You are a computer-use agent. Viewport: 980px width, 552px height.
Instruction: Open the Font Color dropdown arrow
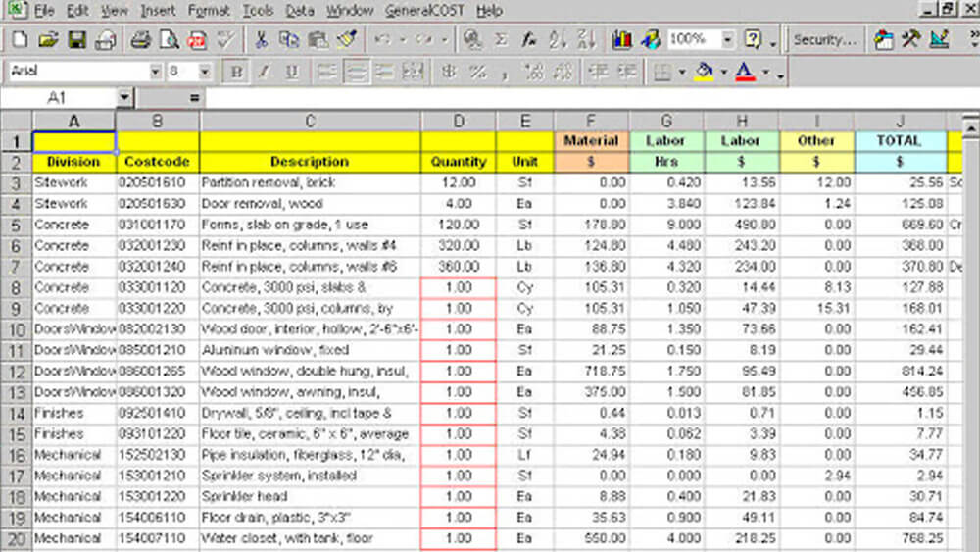coord(765,72)
